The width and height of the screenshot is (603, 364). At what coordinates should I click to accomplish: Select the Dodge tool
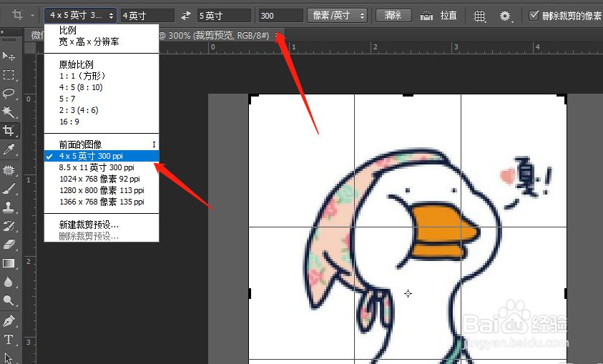tap(9, 300)
